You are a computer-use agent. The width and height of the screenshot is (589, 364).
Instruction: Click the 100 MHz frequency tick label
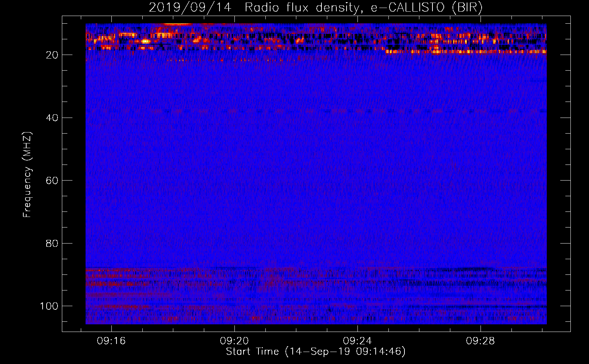pyautogui.click(x=49, y=306)
